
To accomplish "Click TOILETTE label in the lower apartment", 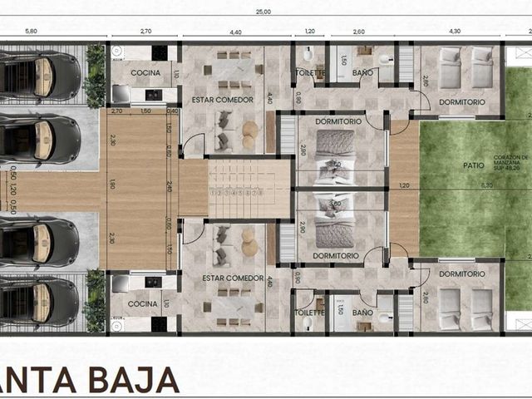I will tap(309, 313).
